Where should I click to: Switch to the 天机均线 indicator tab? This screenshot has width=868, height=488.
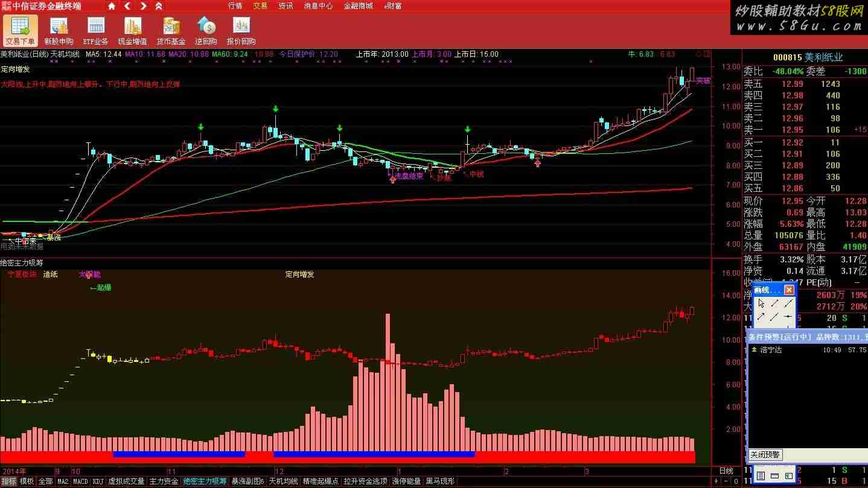284,481
